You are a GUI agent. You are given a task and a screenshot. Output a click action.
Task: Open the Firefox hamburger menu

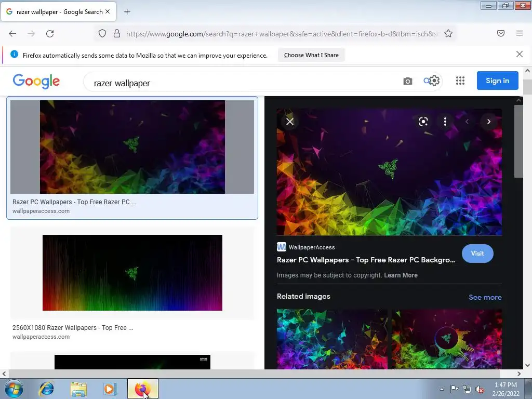(520, 33)
